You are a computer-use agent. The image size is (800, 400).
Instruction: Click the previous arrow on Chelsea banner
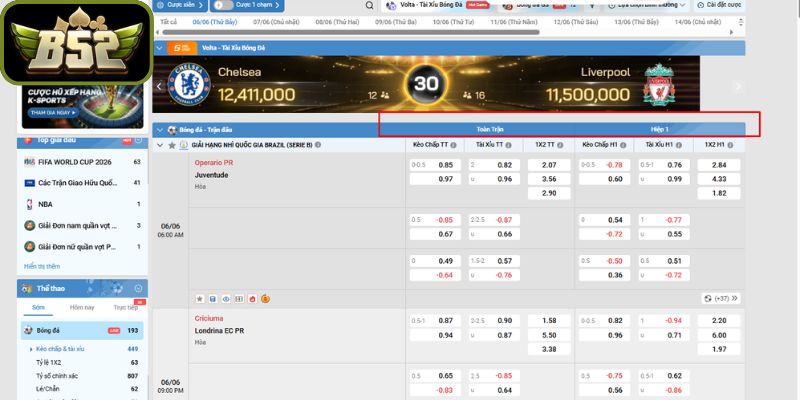click(159, 86)
